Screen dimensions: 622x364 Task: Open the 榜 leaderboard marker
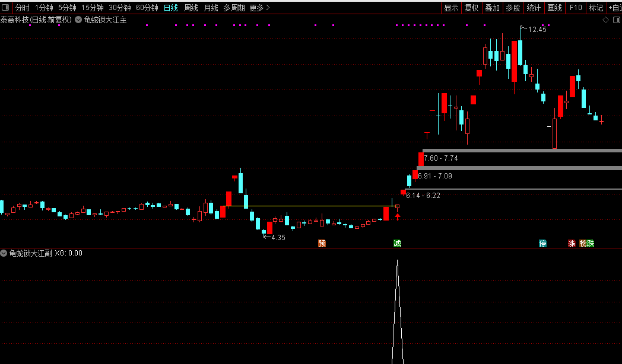click(x=583, y=243)
